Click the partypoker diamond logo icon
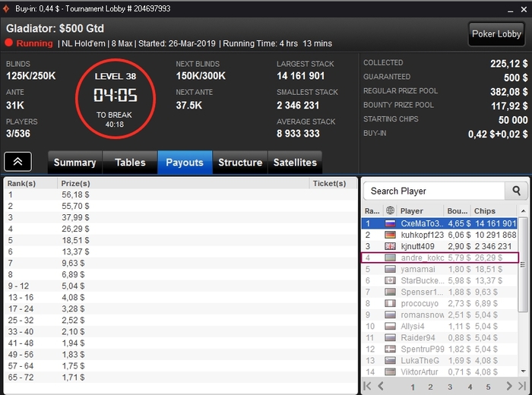 click(6, 8)
